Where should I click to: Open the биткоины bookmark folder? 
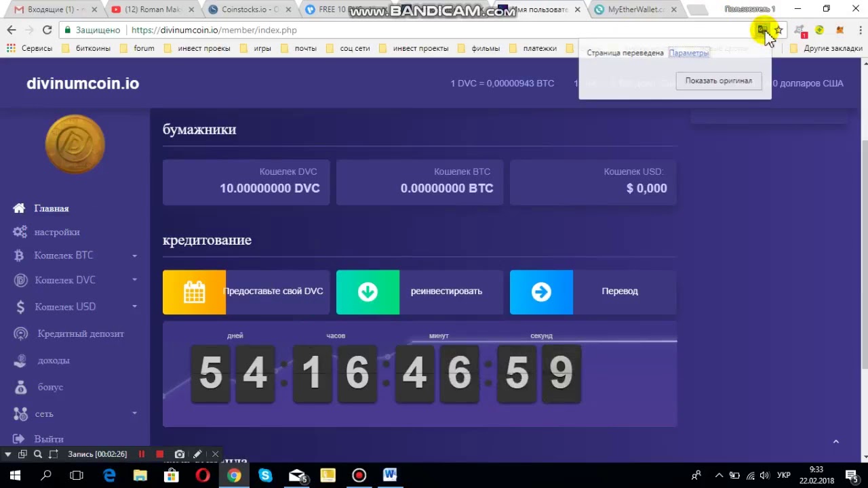click(x=85, y=48)
